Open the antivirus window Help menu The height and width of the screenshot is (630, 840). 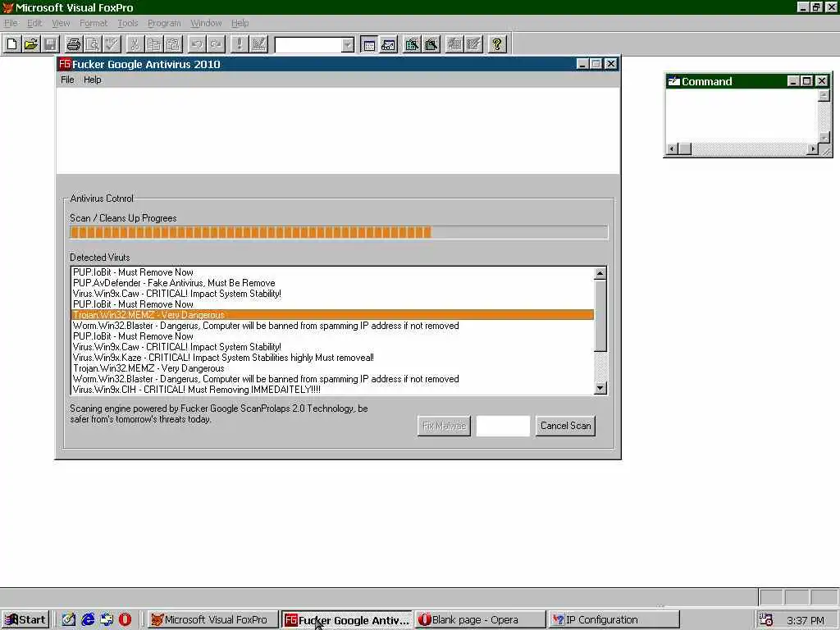coord(92,80)
